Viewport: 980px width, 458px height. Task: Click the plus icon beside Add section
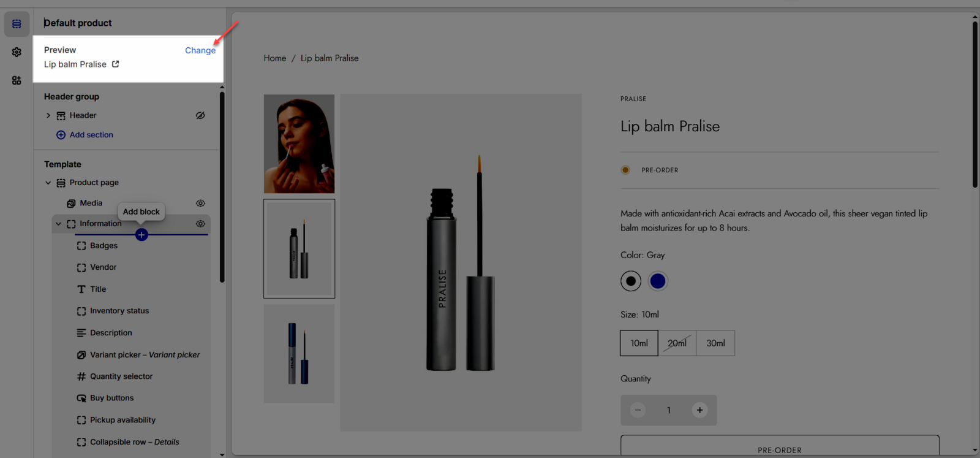61,135
